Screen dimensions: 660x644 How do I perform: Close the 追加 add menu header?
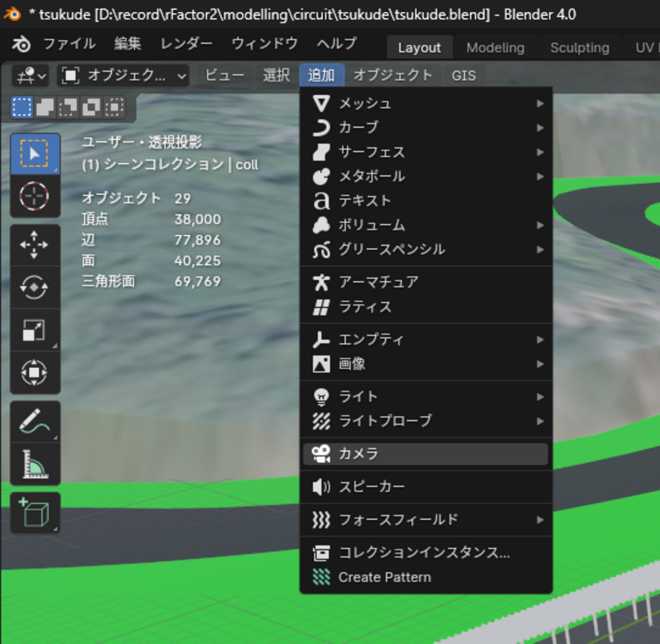pyautogui.click(x=321, y=76)
